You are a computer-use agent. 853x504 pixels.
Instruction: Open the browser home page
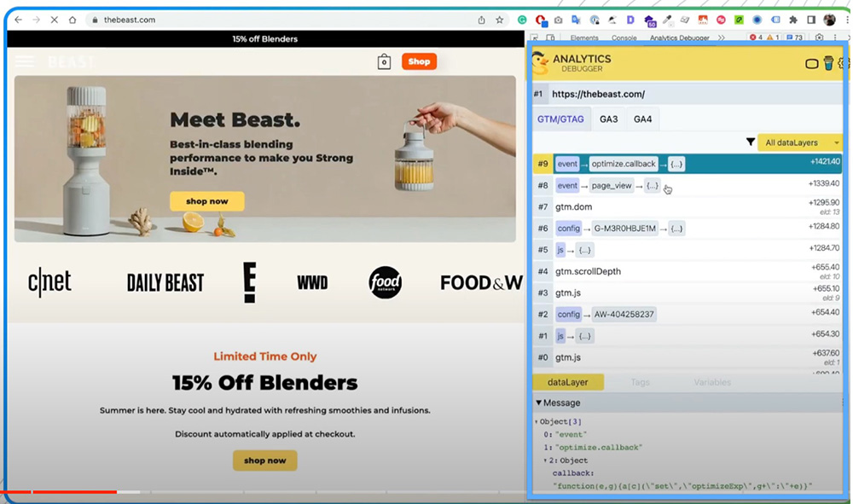click(x=73, y=20)
